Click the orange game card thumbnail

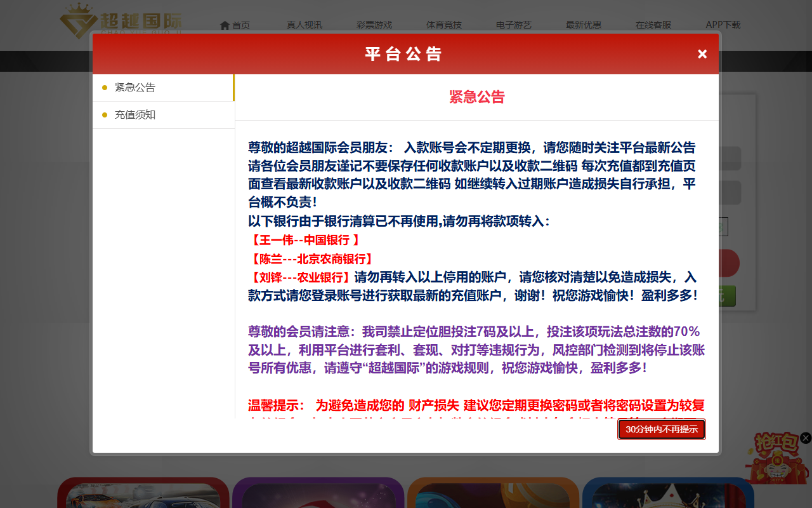[x=494, y=493]
